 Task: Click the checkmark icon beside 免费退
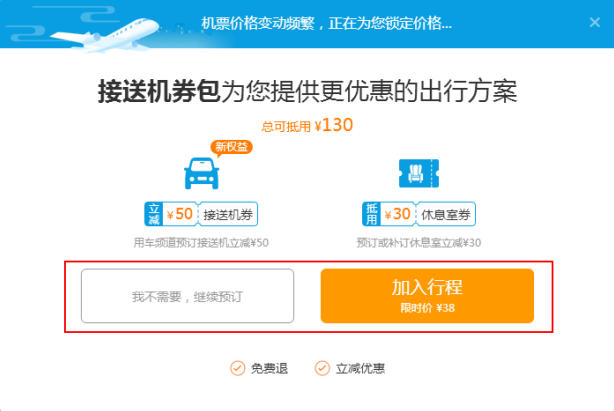click(237, 368)
